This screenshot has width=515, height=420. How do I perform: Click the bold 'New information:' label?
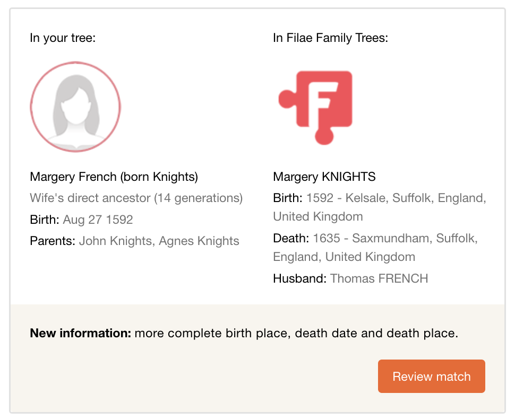pyautogui.click(x=80, y=334)
